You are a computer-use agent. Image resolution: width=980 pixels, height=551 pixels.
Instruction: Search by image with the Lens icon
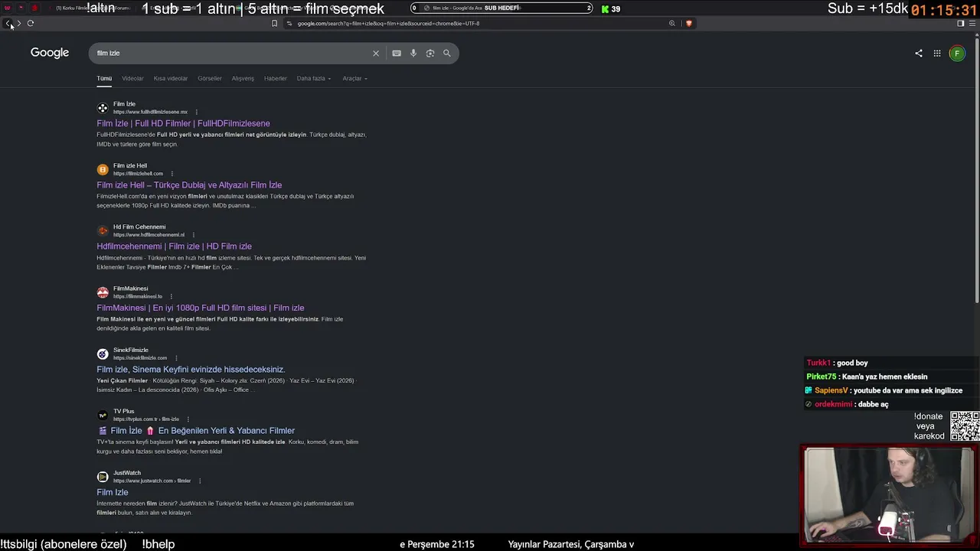click(430, 54)
